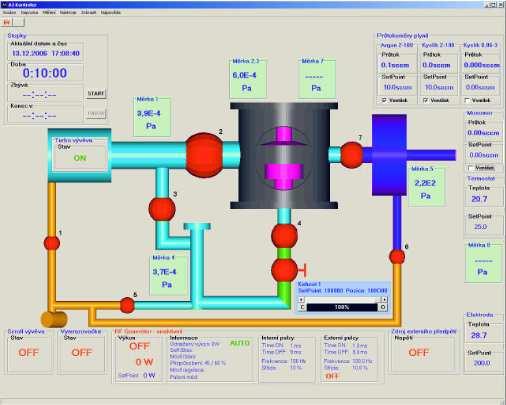This screenshot has width=506, height=405.
Task: Click the slider's left arrow above C
Action: [301, 299]
